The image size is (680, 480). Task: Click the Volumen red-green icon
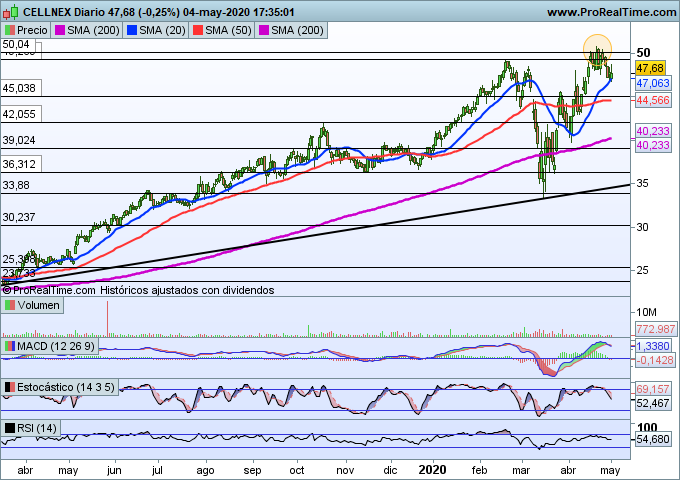pos(10,305)
